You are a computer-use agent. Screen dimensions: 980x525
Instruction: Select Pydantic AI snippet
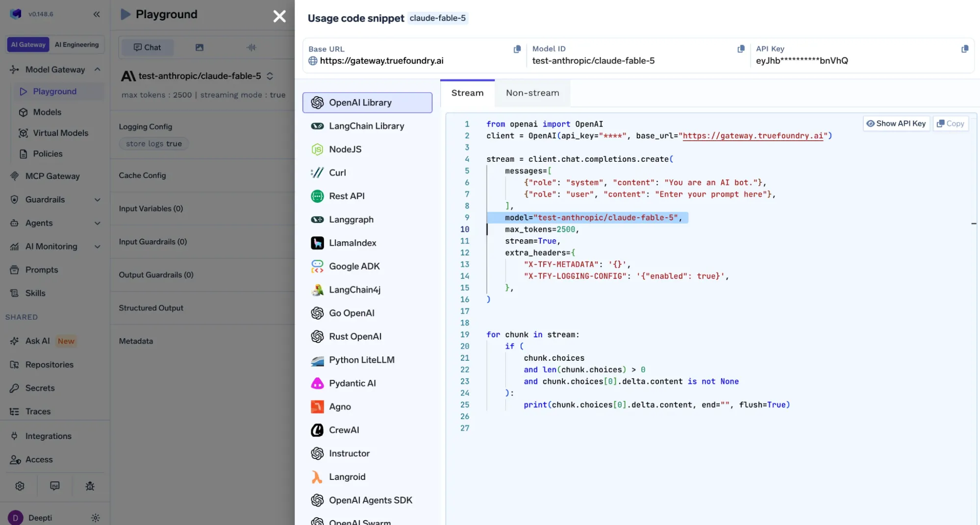point(367,383)
